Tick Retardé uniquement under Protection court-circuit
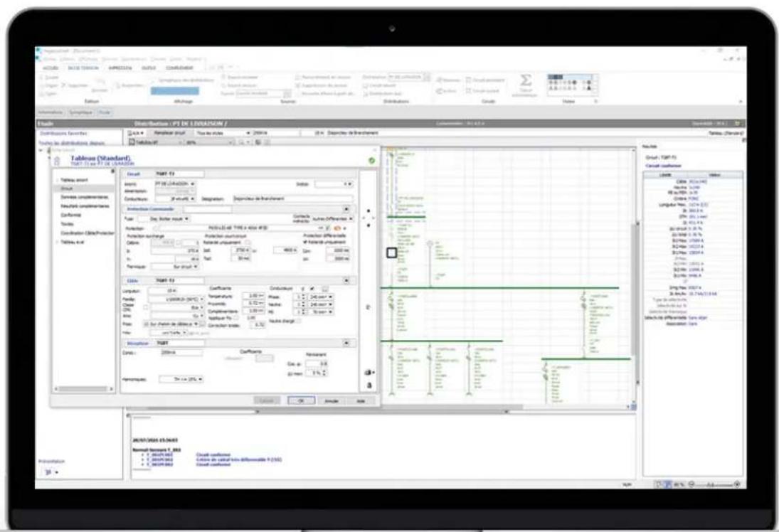Screen dimensions: 779x532 [x=248, y=243]
